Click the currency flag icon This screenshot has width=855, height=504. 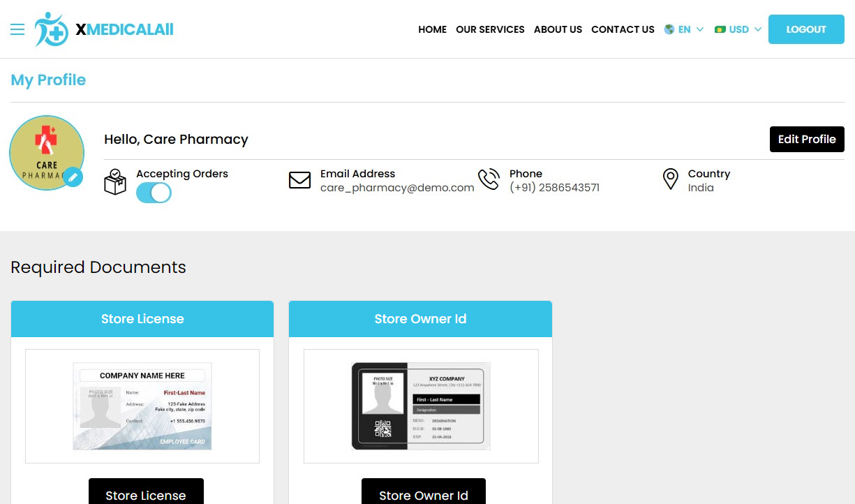pyautogui.click(x=720, y=29)
